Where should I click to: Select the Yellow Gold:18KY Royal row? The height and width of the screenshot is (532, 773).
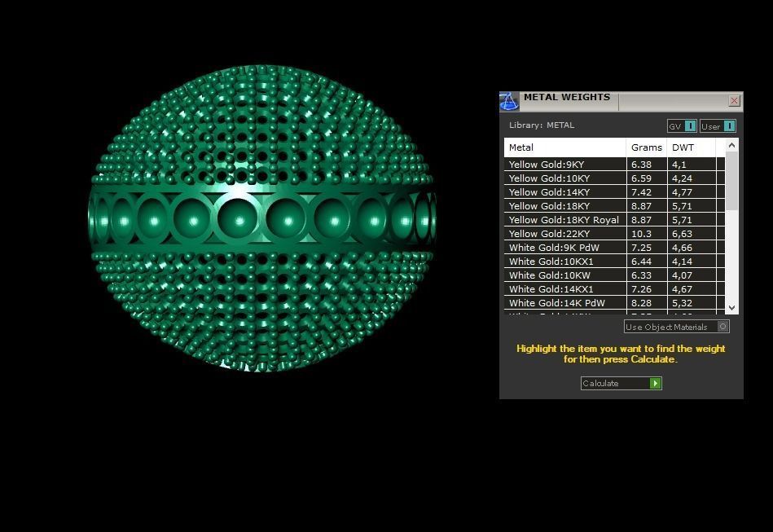(x=614, y=219)
